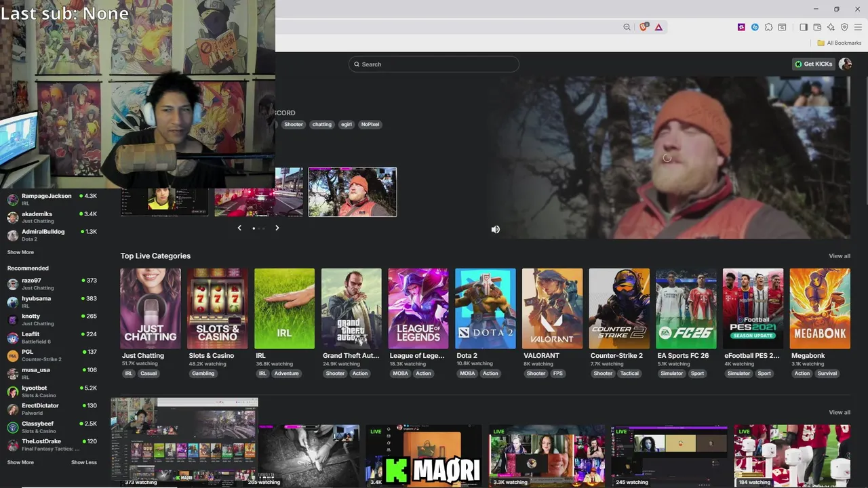The image size is (868, 488).
Task: Open the Megabonk category card
Action: [821, 308]
